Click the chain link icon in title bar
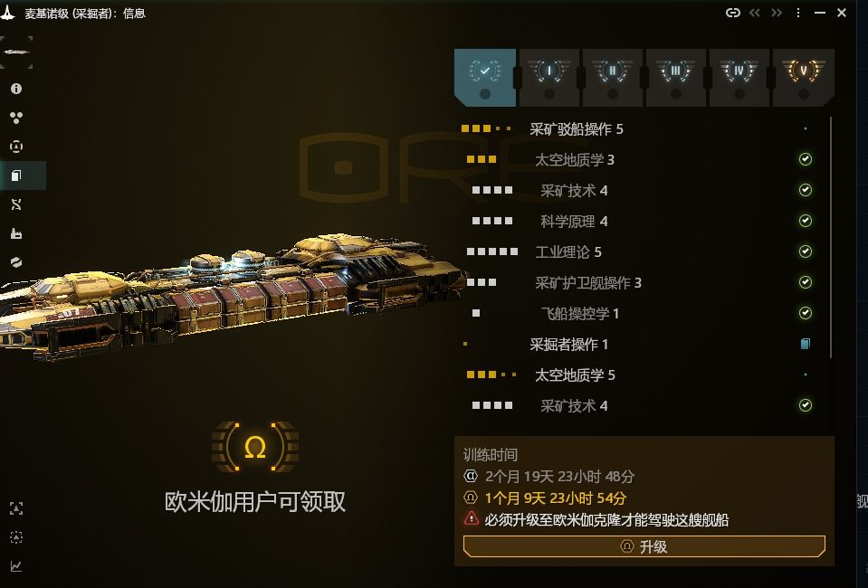The height and width of the screenshot is (588, 868). (733, 13)
